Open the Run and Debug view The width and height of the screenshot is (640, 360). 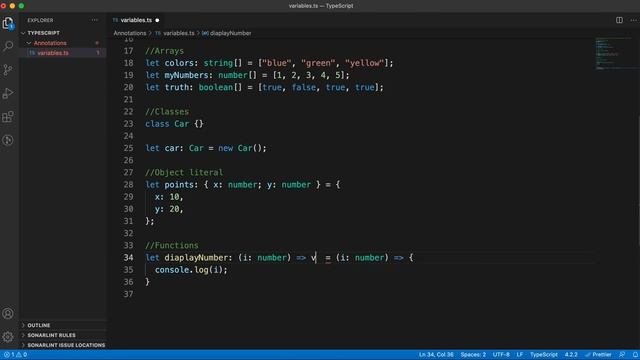pos(8,93)
